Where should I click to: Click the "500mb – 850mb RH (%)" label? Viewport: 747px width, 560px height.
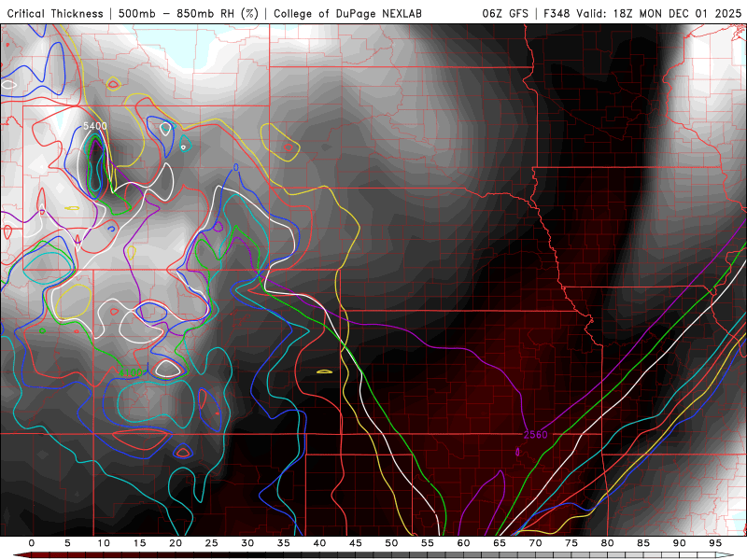[x=189, y=13]
